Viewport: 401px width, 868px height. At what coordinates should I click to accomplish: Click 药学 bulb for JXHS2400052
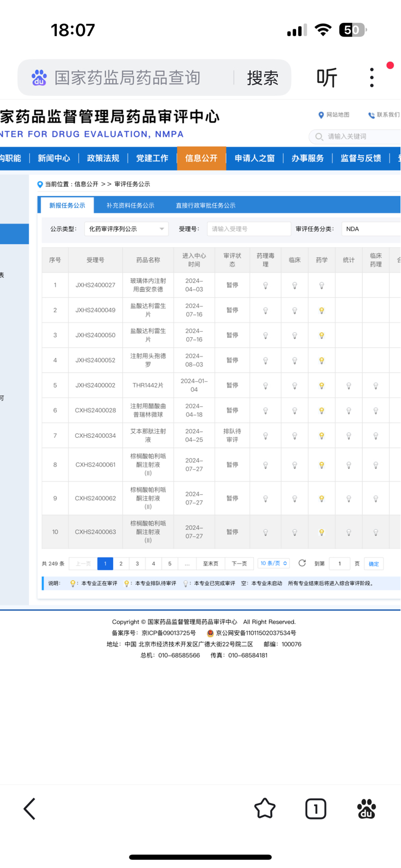[x=322, y=360]
